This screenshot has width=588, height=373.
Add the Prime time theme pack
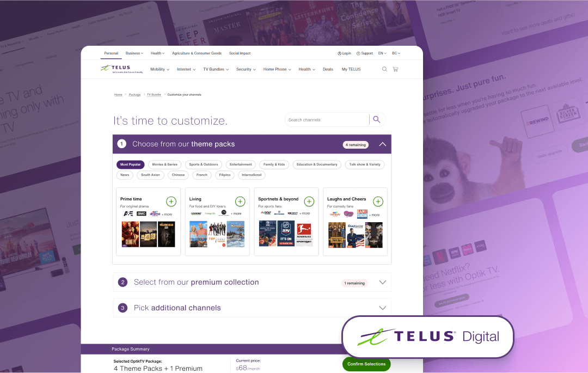(171, 201)
